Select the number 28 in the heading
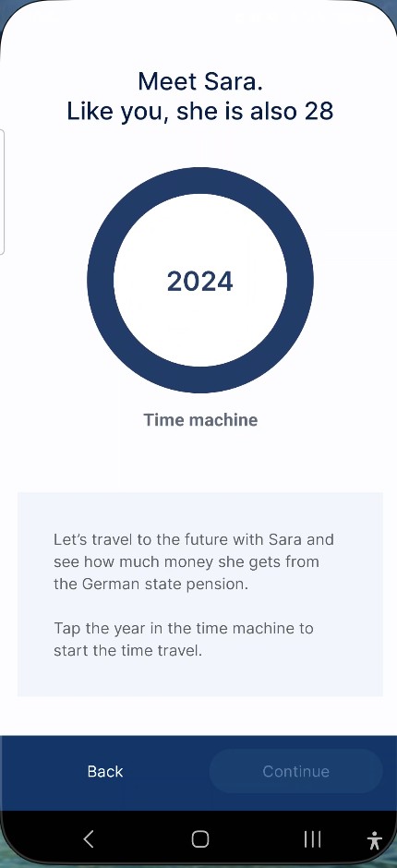Screen dimensions: 397x868 coord(319,111)
